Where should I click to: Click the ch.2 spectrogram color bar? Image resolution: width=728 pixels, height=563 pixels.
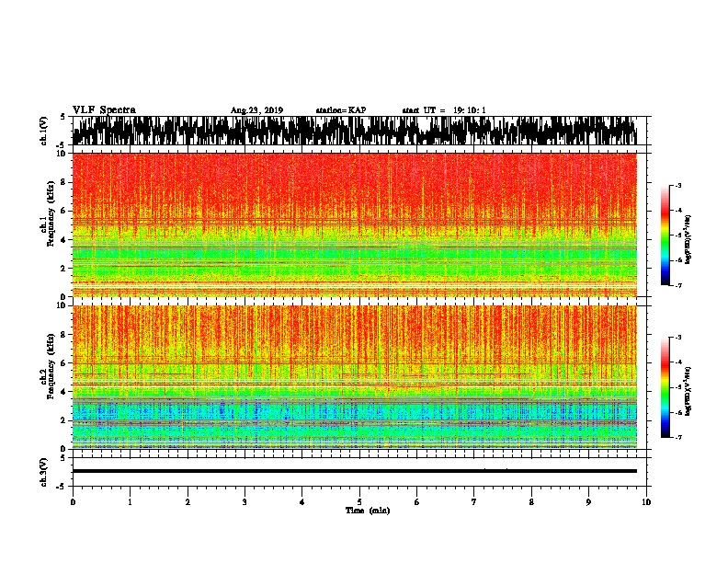pos(665,387)
